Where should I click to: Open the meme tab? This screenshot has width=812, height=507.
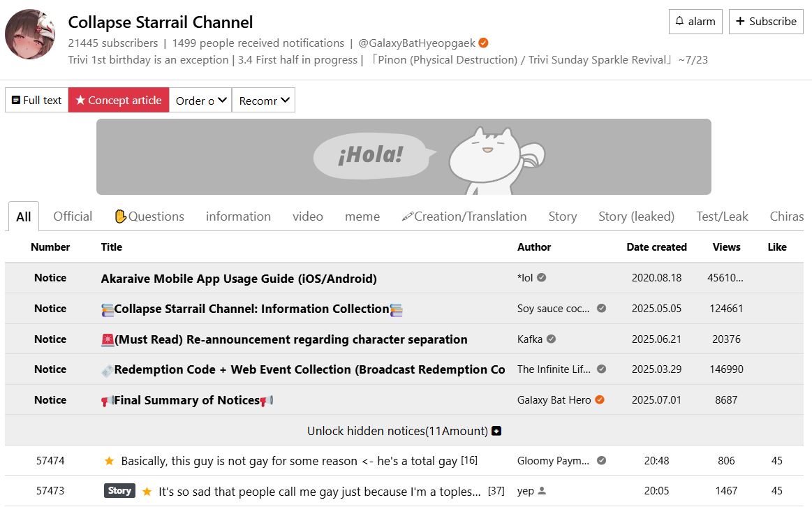tap(362, 216)
